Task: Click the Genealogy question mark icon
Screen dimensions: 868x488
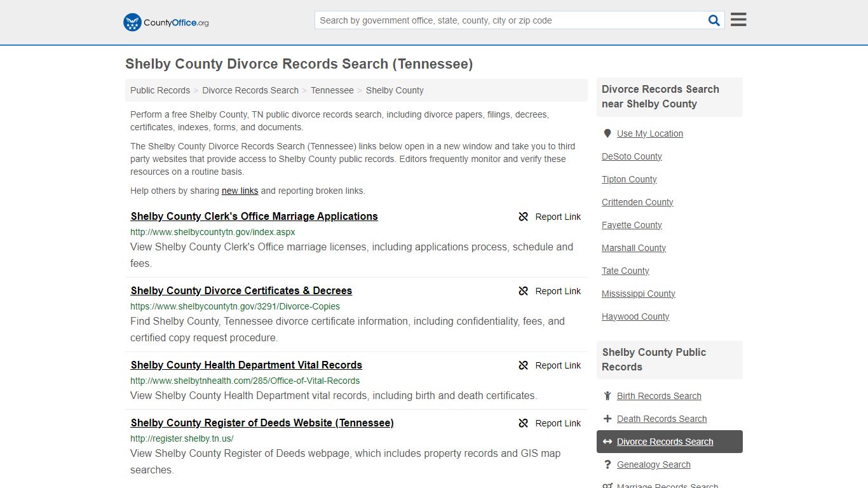Action: 607,464
